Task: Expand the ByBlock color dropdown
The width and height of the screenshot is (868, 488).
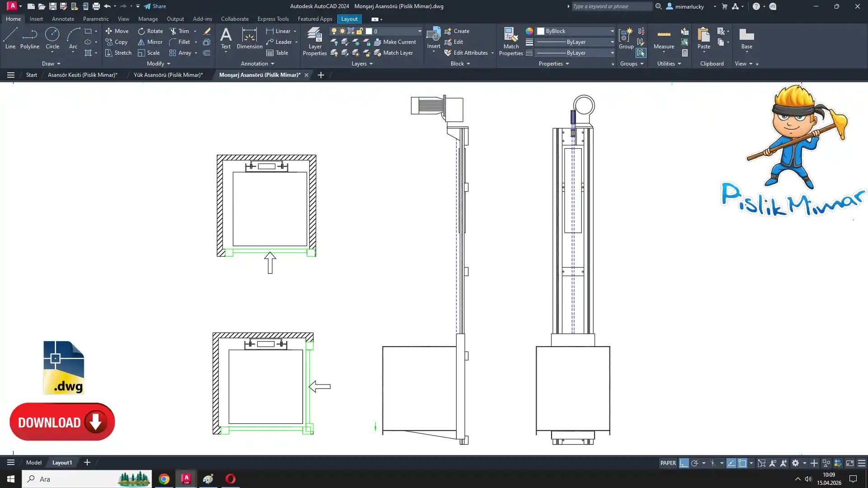Action: [612, 31]
